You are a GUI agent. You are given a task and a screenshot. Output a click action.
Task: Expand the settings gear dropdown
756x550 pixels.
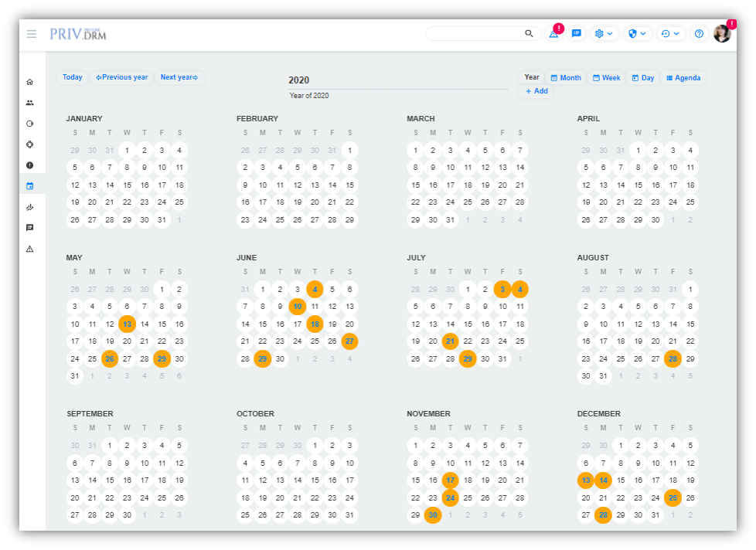point(603,34)
